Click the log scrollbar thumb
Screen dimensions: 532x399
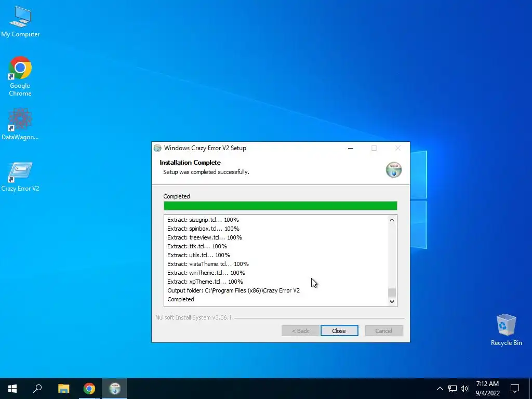pos(392,292)
